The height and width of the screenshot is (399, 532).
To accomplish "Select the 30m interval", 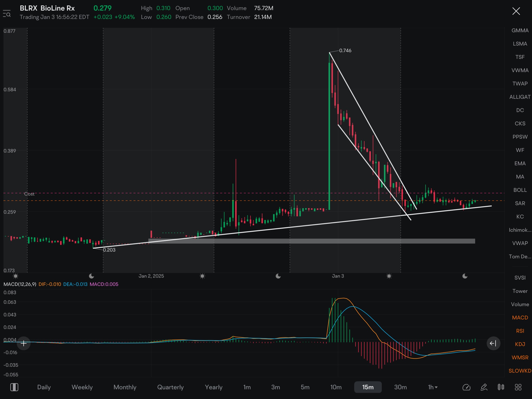I will coord(400,387).
